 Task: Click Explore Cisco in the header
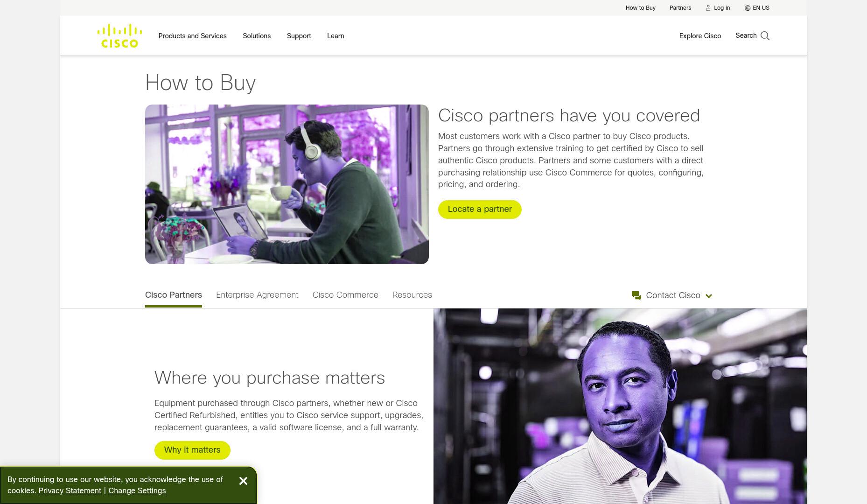(700, 36)
